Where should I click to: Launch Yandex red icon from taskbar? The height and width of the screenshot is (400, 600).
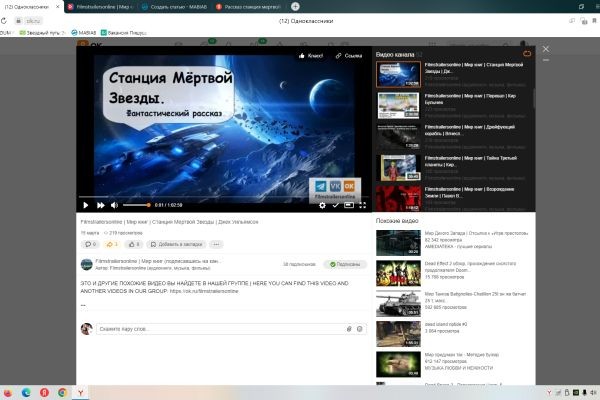coord(44,393)
